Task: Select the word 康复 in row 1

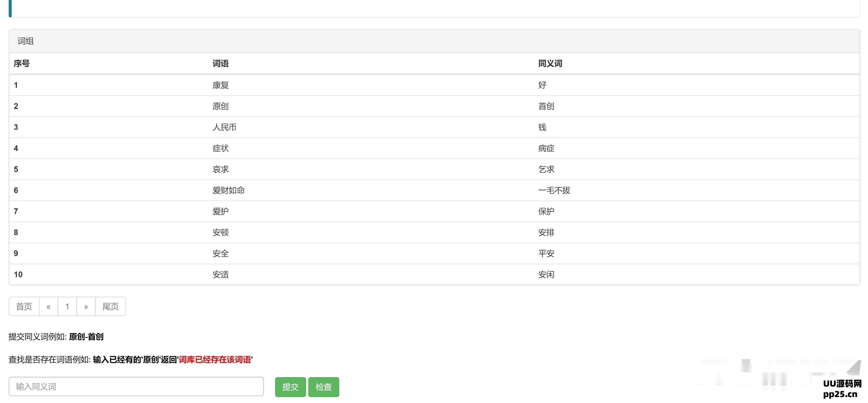Action: [x=220, y=85]
